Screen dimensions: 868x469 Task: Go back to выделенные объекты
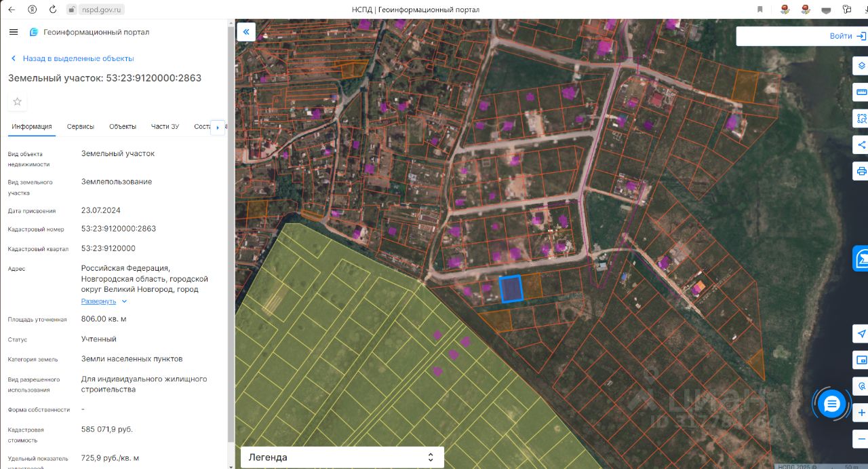(79, 58)
